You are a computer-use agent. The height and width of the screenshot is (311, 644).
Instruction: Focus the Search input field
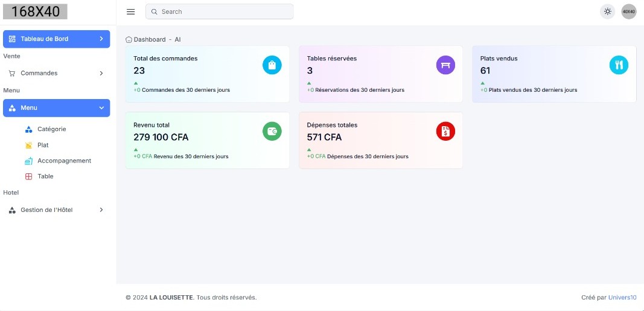219,11
